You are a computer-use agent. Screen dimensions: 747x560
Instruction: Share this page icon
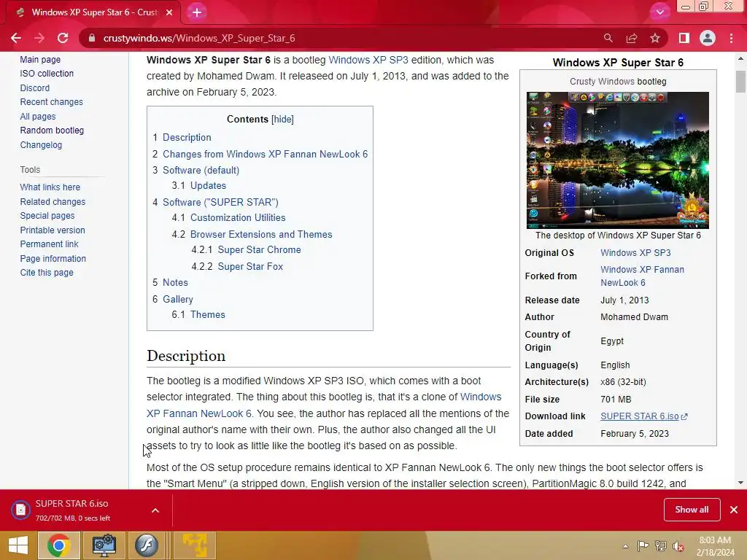point(632,38)
